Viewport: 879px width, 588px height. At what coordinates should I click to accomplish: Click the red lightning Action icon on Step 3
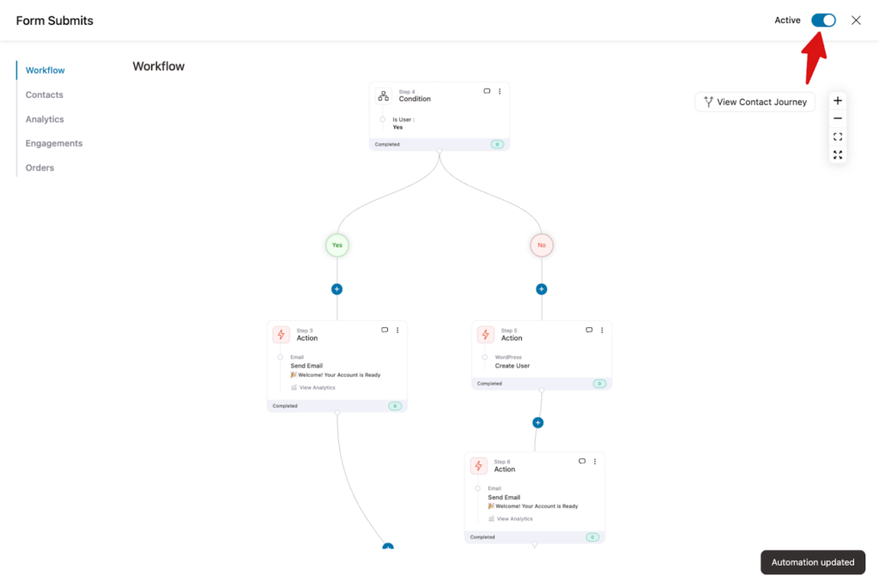tap(281, 334)
